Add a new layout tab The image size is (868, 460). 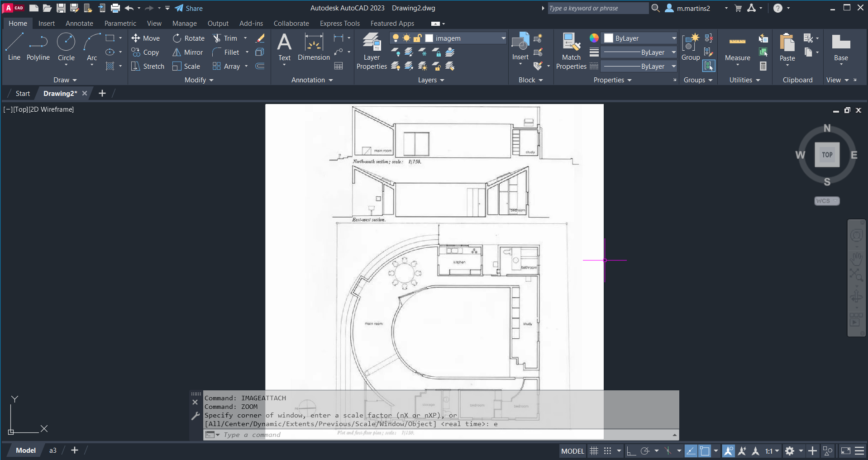[x=75, y=450]
